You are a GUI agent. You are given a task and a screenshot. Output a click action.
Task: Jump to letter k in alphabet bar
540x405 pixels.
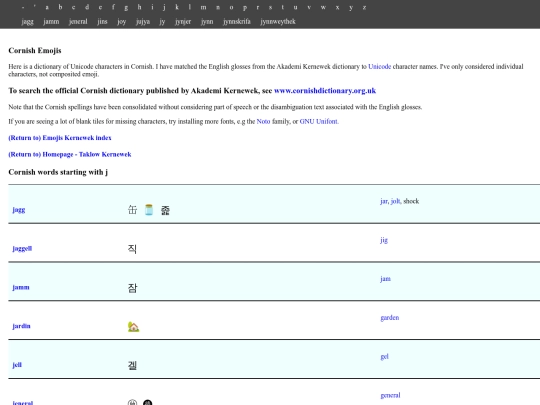[x=177, y=7]
